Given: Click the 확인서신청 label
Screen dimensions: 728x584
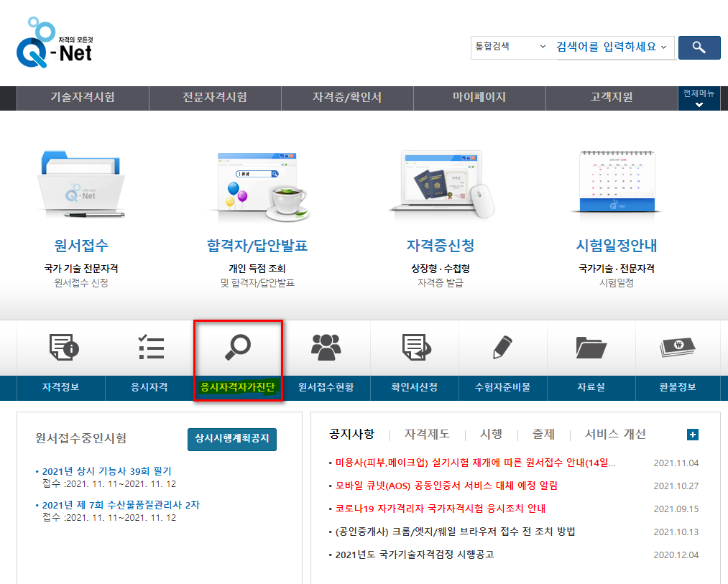Looking at the screenshot, I should coord(414,387).
